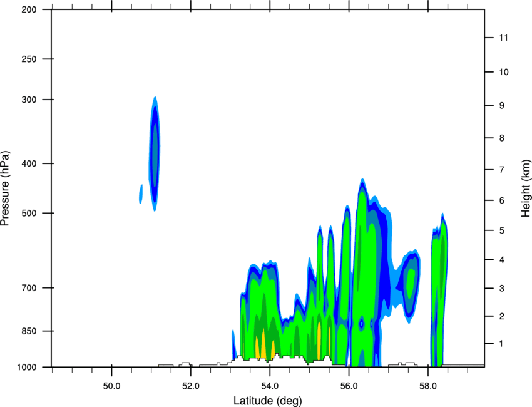Click the tall blue plume near 51 degrees

[x=155, y=154]
